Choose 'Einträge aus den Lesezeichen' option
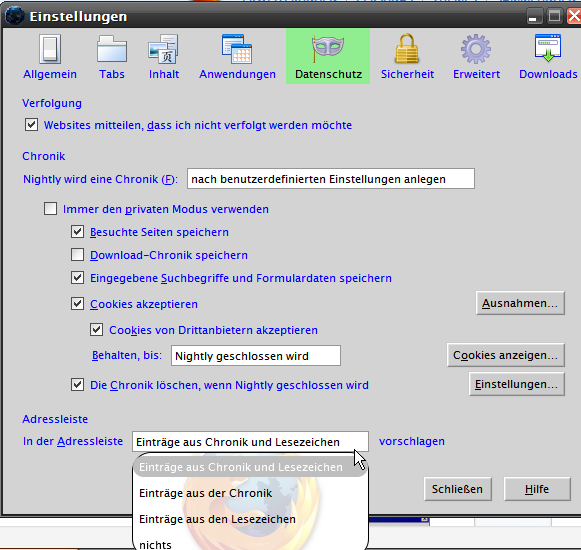This screenshot has height=550, width=581. (250, 519)
